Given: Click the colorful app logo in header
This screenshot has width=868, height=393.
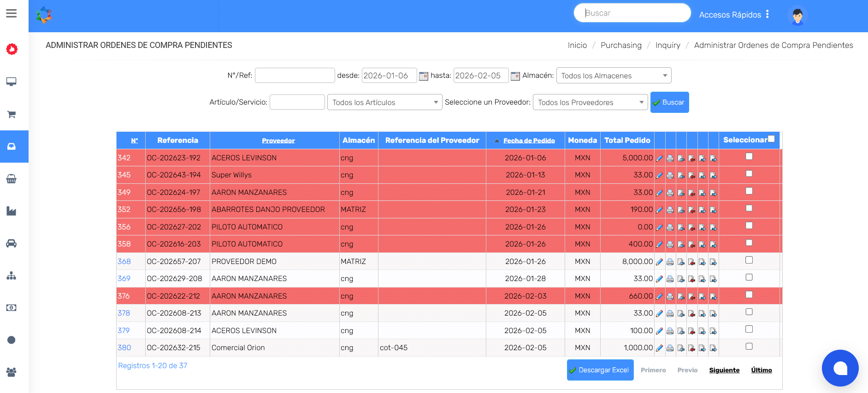Looking at the screenshot, I should pos(44,15).
